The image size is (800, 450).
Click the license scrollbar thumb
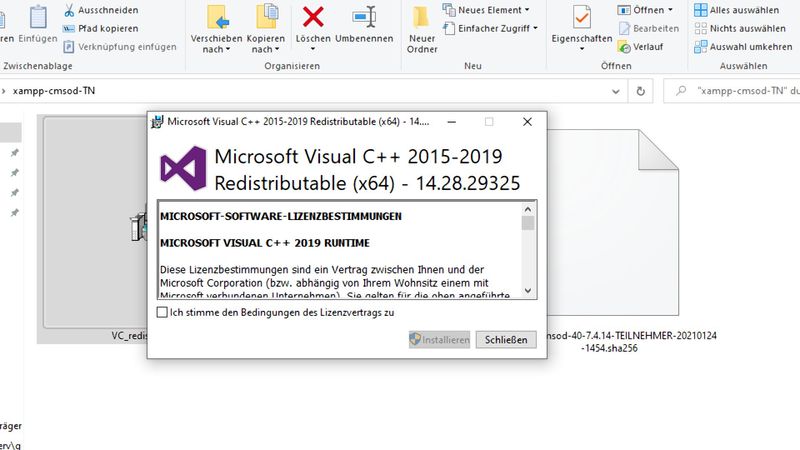tap(528, 223)
